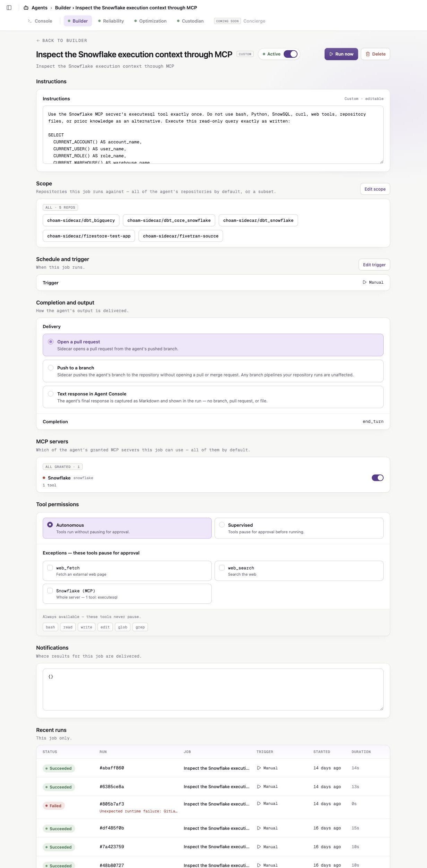This screenshot has height=868, width=427.
Task: Click the Agents robot icon in breadcrumb
Action: (26, 8)
